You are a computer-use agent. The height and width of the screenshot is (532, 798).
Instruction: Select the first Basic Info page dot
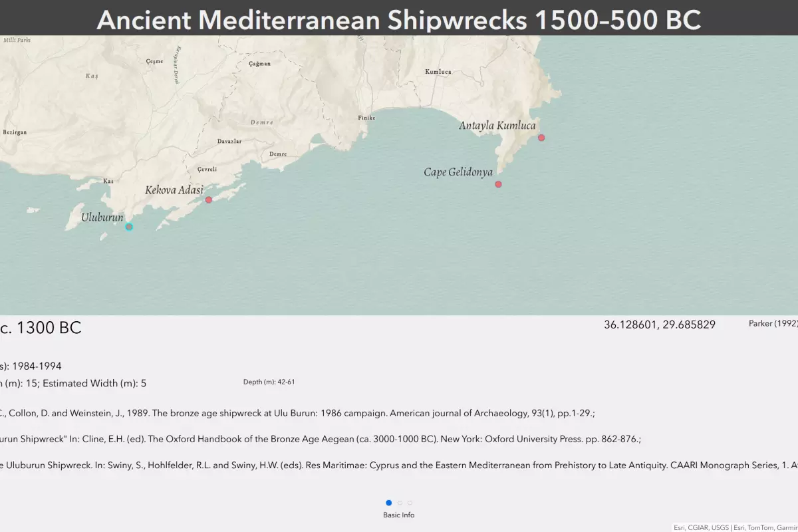(389, 503)
